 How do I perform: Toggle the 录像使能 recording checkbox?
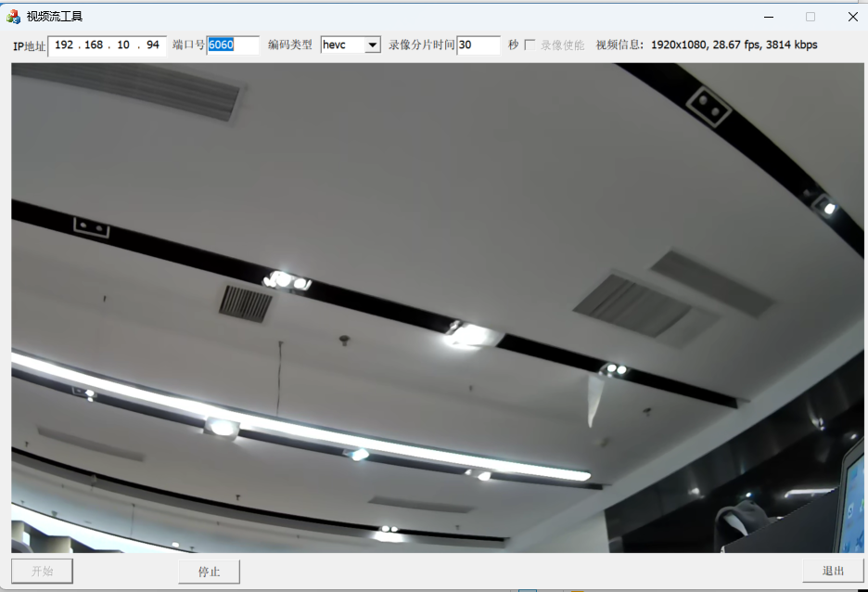(x=530, y=45)
